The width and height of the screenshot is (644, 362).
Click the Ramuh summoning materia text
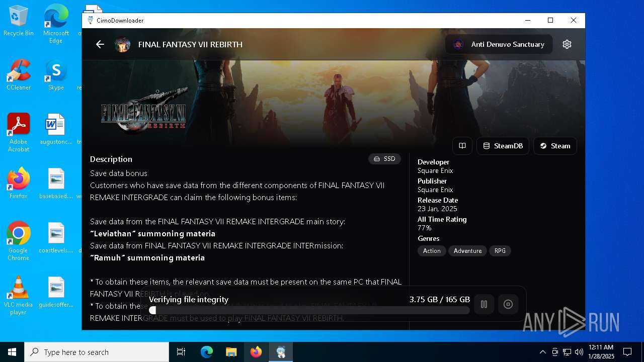(x=147, y=257)
